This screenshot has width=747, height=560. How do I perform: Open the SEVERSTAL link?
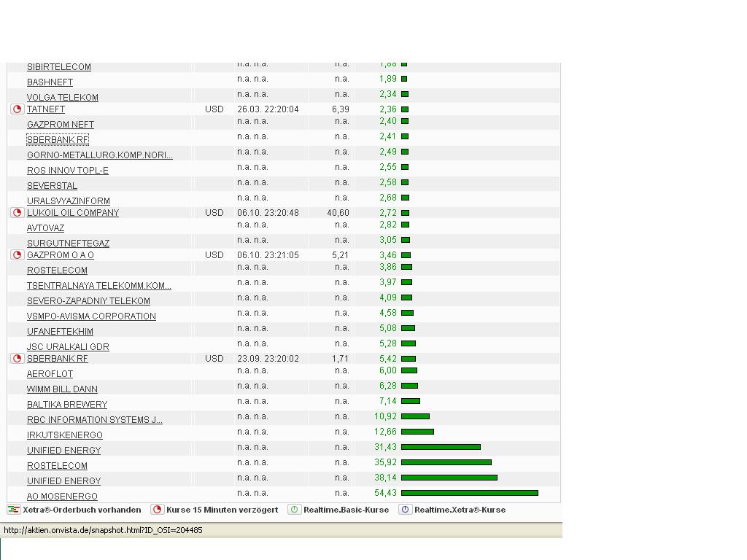click(x=52, y=185)
